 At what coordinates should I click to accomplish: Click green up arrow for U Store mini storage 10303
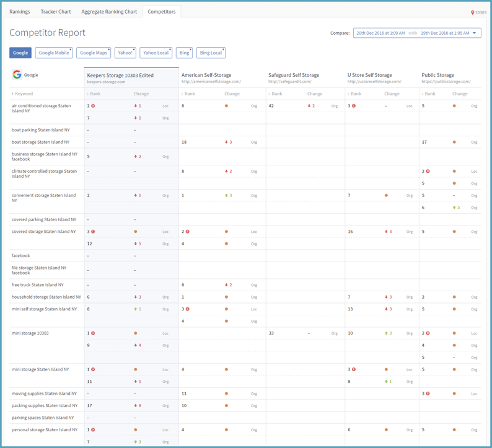(x=386, y=333)
